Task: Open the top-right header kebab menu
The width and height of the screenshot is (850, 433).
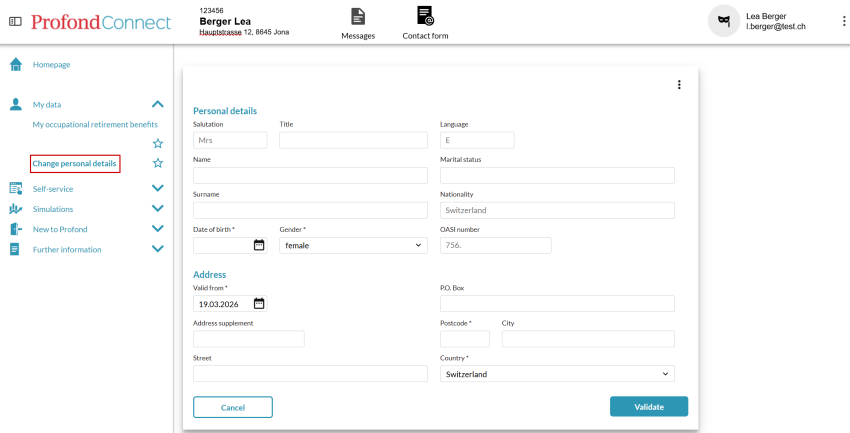Action: 843,21
